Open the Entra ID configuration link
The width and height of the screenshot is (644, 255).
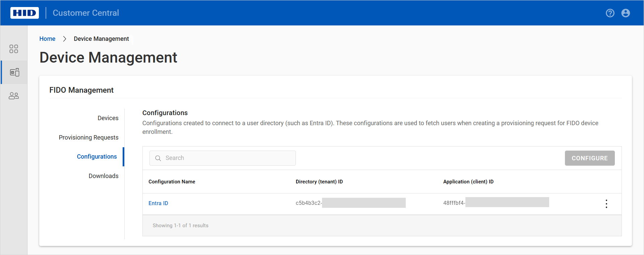(158, 203)
